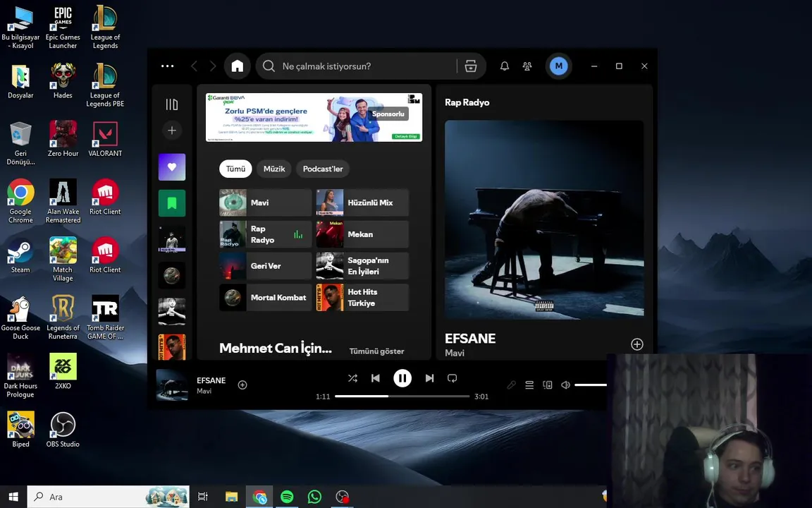This screenshot has width=812, height=508.
Task: Click the now-playing bar album thumbnail
Action: (x=172, y=385)
